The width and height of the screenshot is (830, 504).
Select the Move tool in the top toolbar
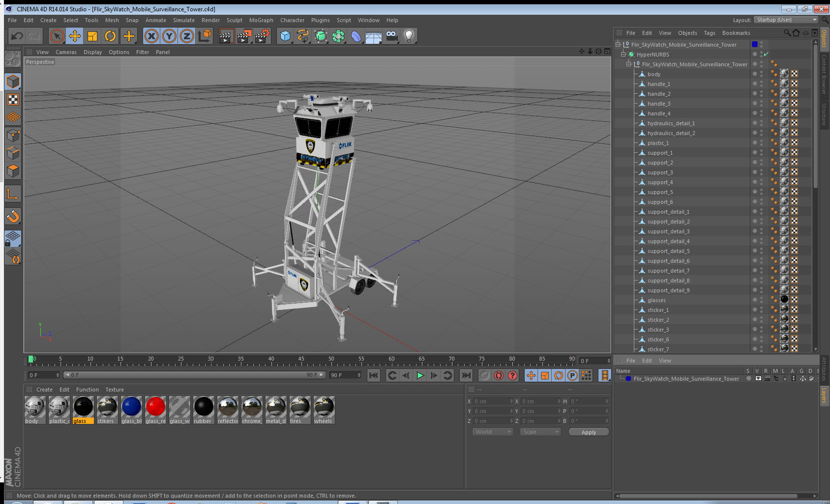(75, 36)
